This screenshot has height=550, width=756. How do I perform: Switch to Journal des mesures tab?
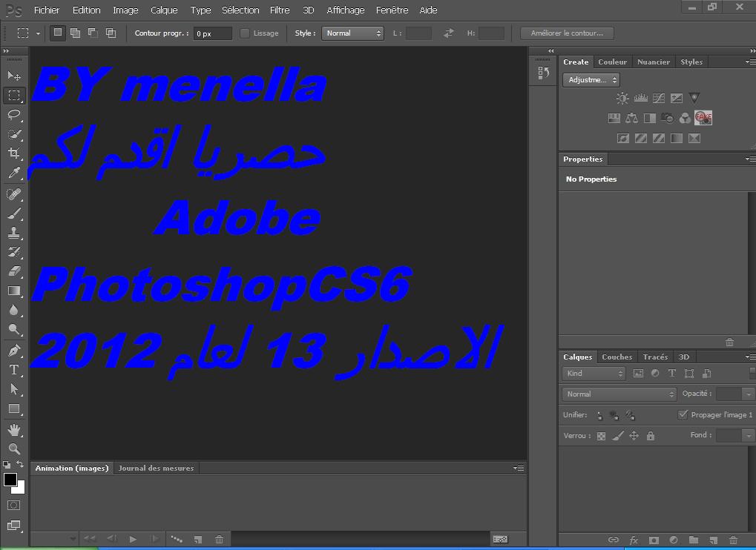[157, 468]
